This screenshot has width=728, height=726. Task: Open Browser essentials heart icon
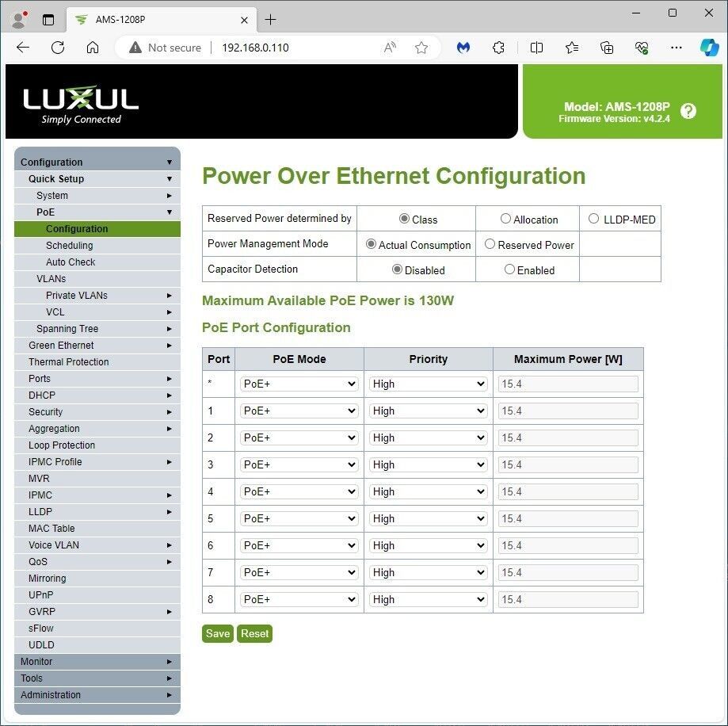click(642, 48)
